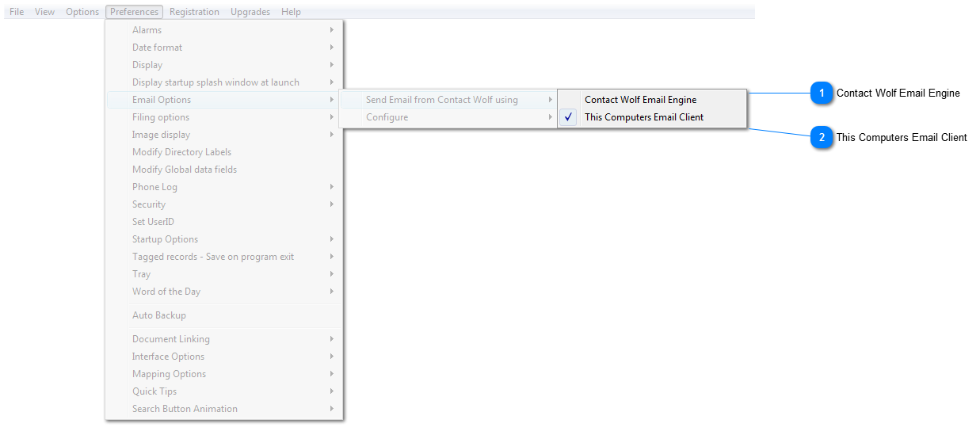Open the Image display submenu
This screenshot has height=435, width=980.
[223, 135]
